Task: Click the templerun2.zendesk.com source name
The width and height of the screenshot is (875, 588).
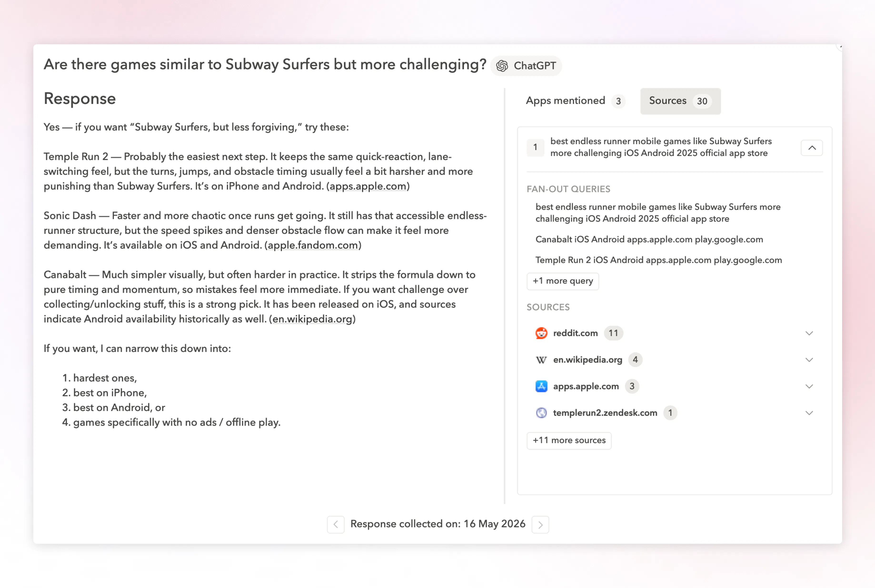Action: 605,413
